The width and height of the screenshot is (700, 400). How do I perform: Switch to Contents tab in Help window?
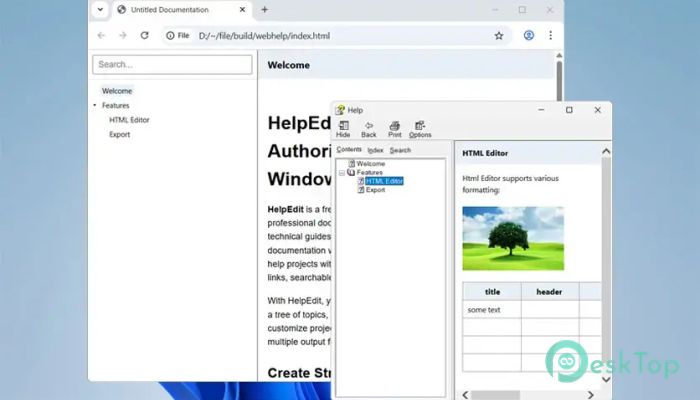[x=349, y=150]
